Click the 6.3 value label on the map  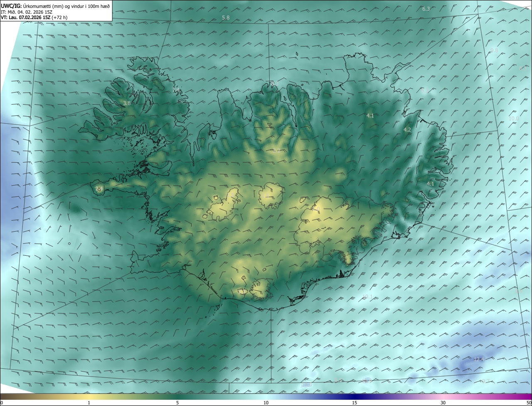[x=426, y=9]
